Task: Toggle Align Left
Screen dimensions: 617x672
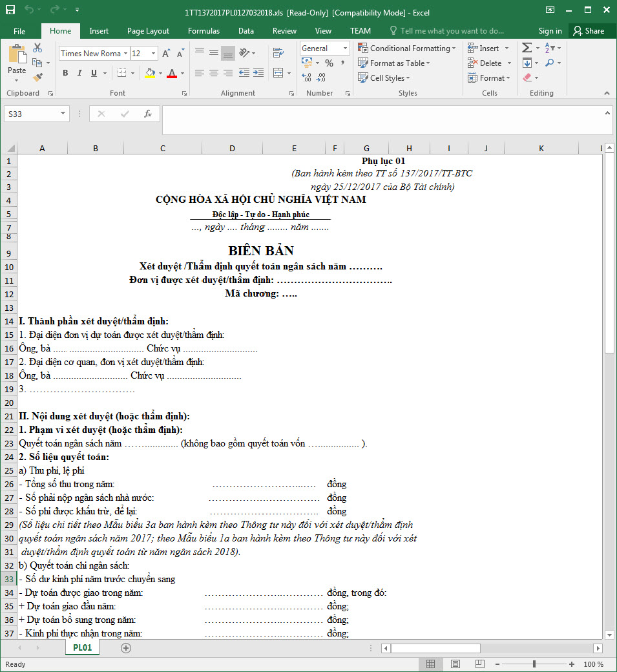Action: 200,73
